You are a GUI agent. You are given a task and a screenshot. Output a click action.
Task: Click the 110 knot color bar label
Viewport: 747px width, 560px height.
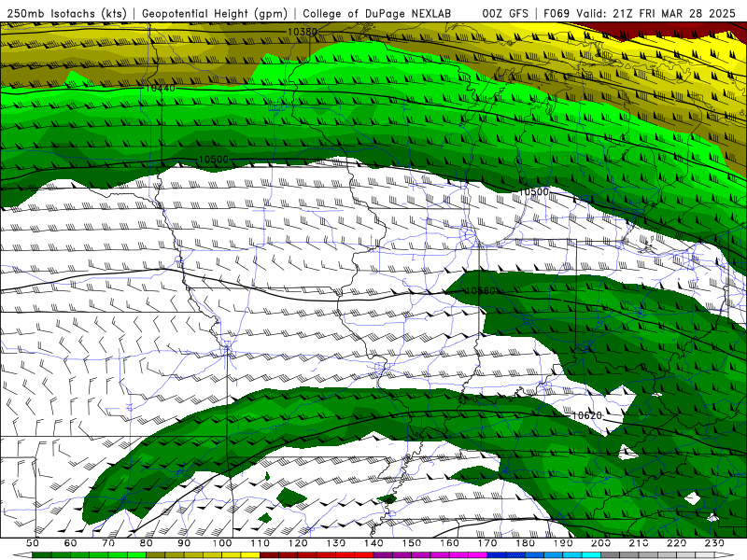point(260,543)
